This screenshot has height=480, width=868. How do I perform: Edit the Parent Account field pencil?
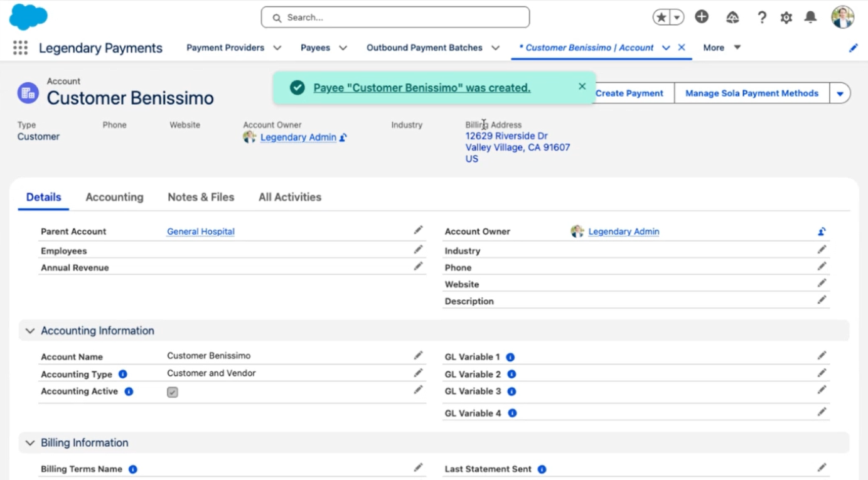click(x=418, y=230)
